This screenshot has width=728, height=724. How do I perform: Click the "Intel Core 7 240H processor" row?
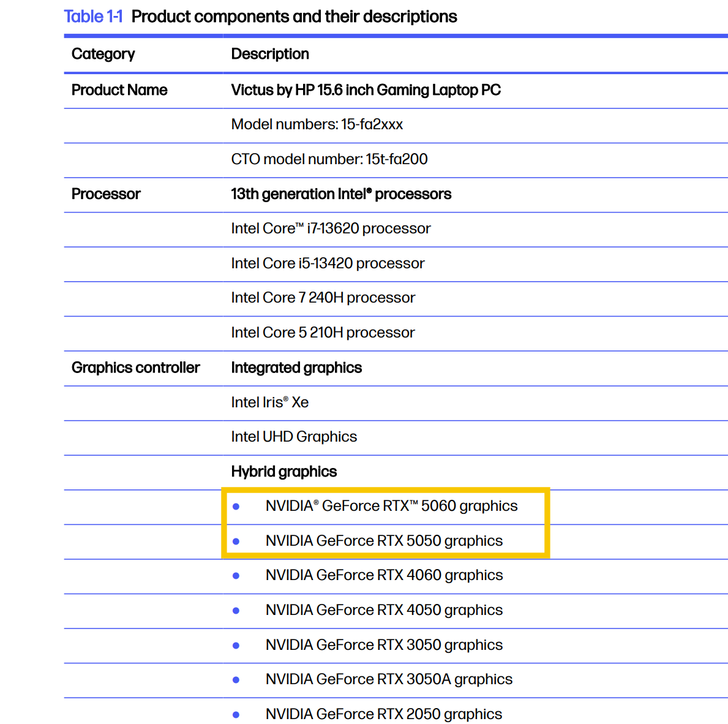pos(323,298)
